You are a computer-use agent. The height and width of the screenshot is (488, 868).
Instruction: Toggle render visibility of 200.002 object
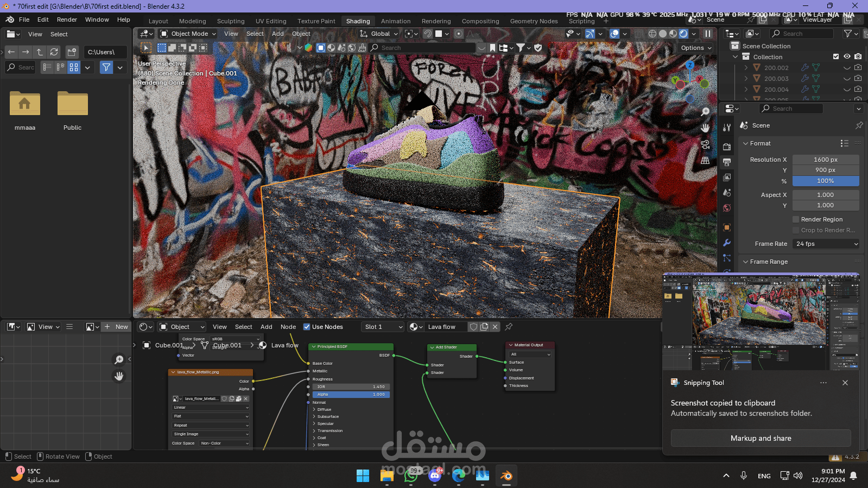pyautogui.click(x=858, y=68)
